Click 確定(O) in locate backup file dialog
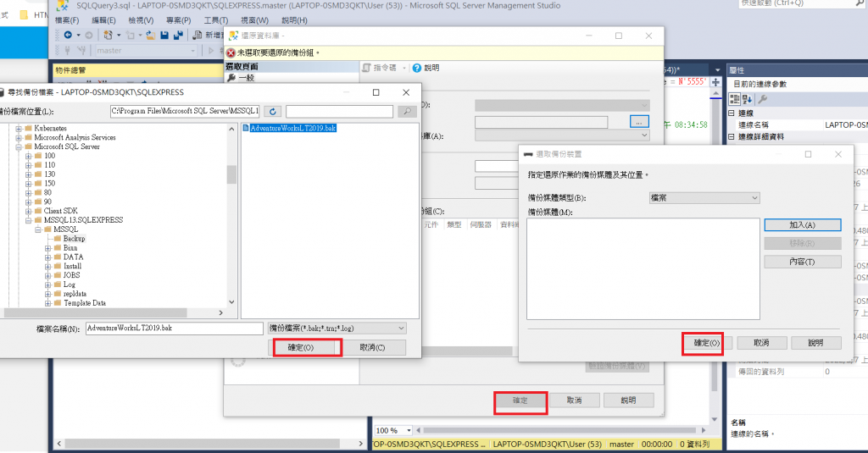 302,347
